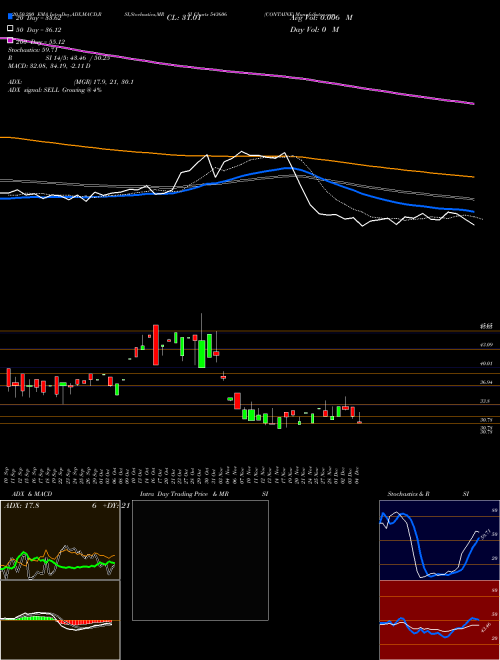Viewport: 500px width, 660px height.
Task: Click the empty intraday trading price chart box
Action: tap(200, 560)
